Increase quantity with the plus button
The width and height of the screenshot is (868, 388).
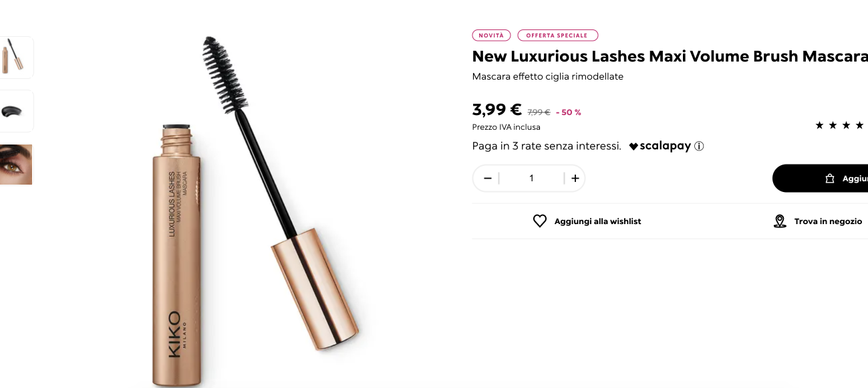tap(575, 178)
